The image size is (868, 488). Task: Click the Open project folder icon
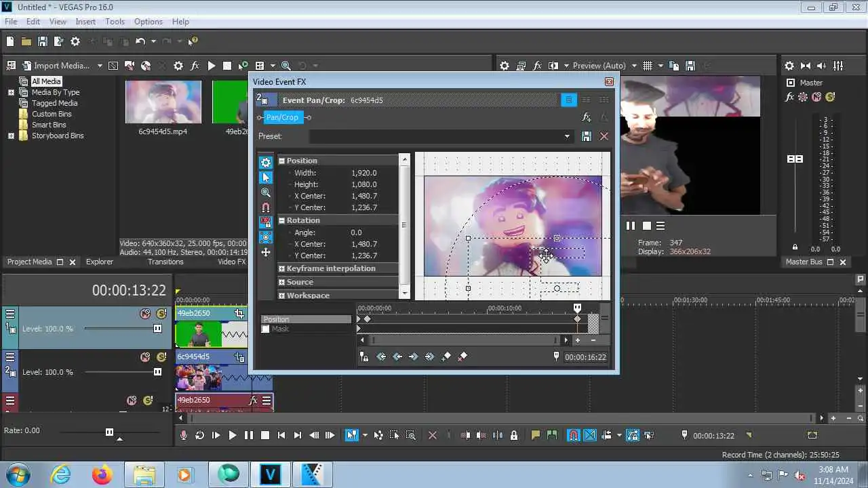click(x=26, y=41)
